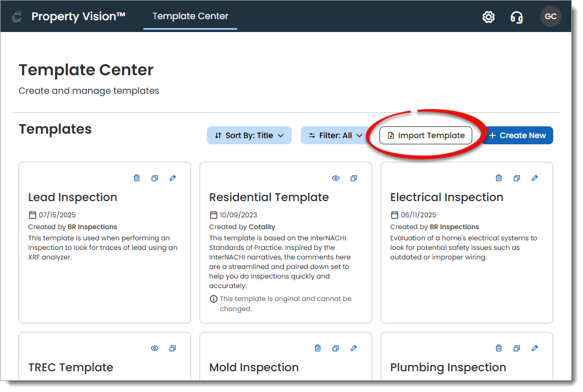
Task: Edit the Electrical Inspection template
Action: pyautogui.click(x=535, y=178)
